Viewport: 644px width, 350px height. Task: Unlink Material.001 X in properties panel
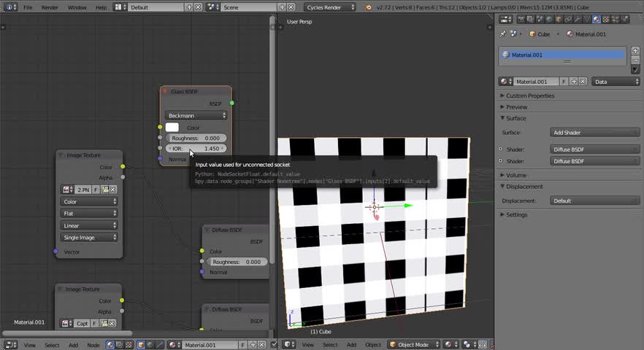[x=583, y=82]
